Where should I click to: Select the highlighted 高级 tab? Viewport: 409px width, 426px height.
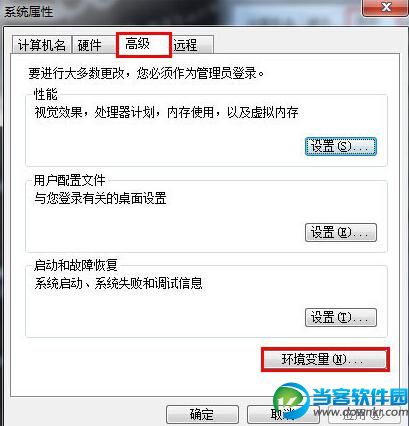pos(144,44)
